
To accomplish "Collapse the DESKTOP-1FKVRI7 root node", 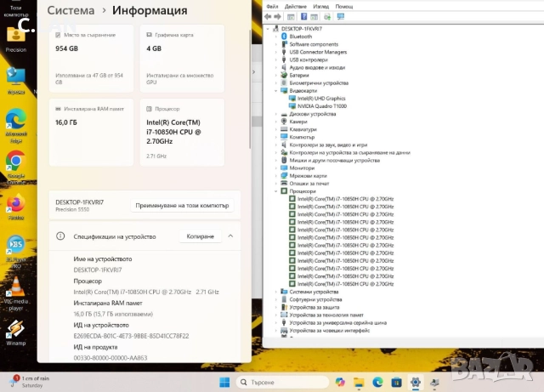I will coord(269,29).
